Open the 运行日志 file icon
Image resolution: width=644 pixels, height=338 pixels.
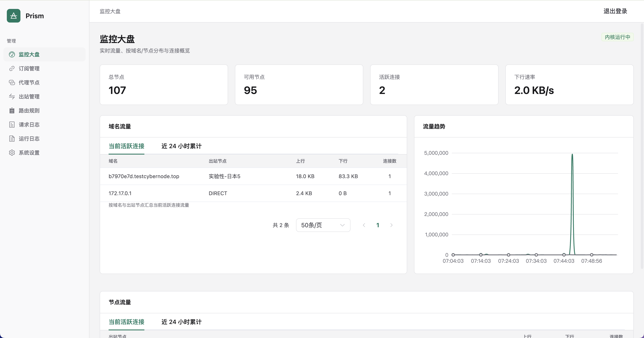coord(12,139)
